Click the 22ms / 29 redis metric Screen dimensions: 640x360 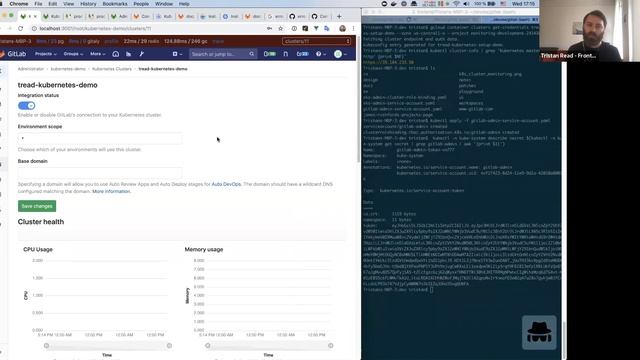pyautogui.click(x=141, y=41)
